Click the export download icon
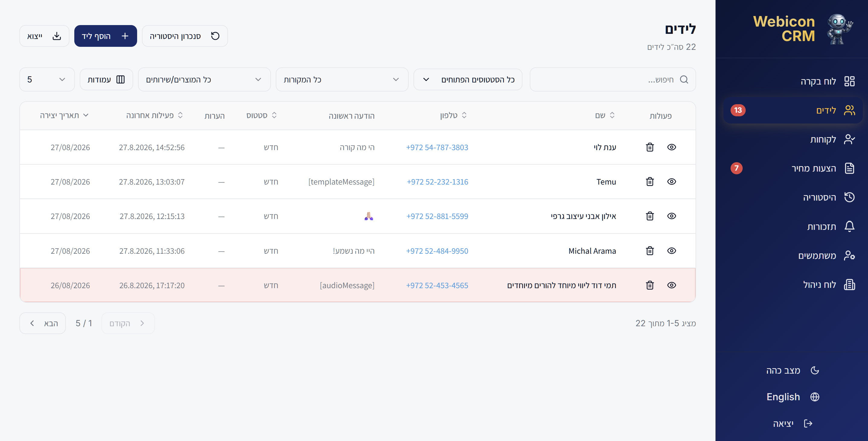Image resolution: width=868 pixels, height=441 pixels. 56,36
